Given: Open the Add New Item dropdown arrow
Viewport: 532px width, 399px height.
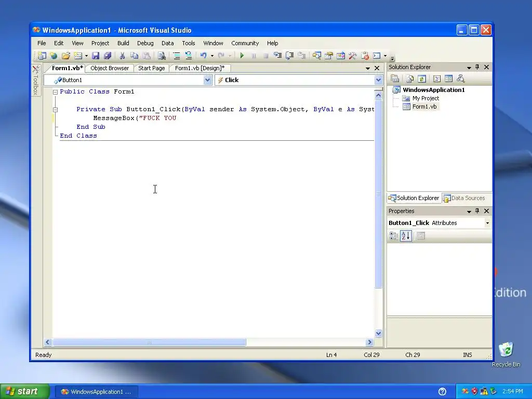Looking at the screenshot, I should point(87,56).
